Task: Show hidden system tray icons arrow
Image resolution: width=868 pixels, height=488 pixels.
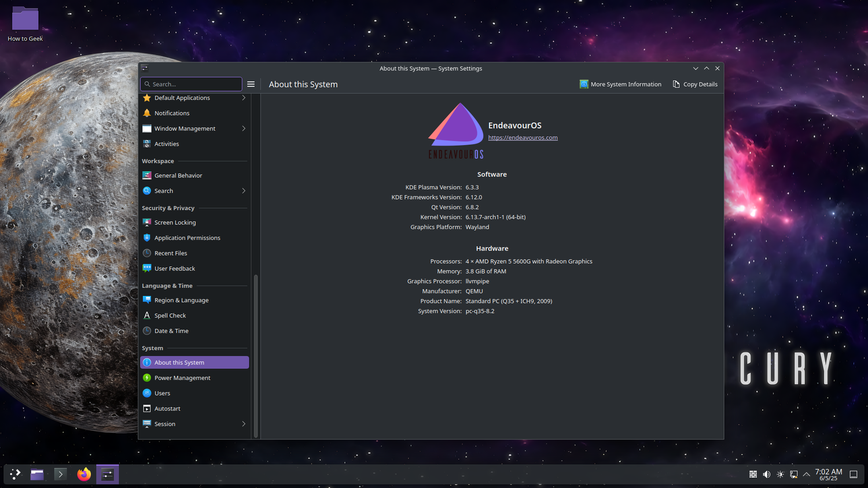Action: click(806, 474)
